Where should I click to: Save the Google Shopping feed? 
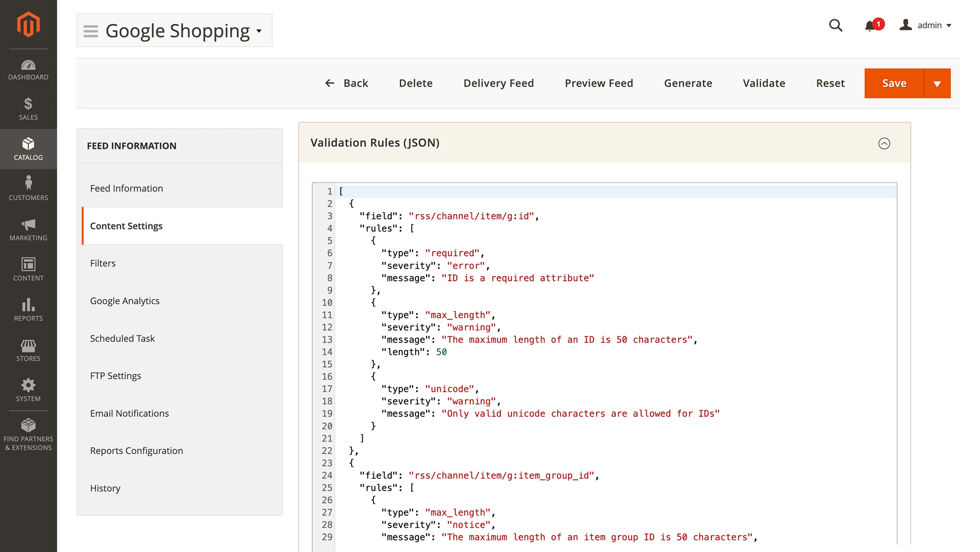point(894,83)
